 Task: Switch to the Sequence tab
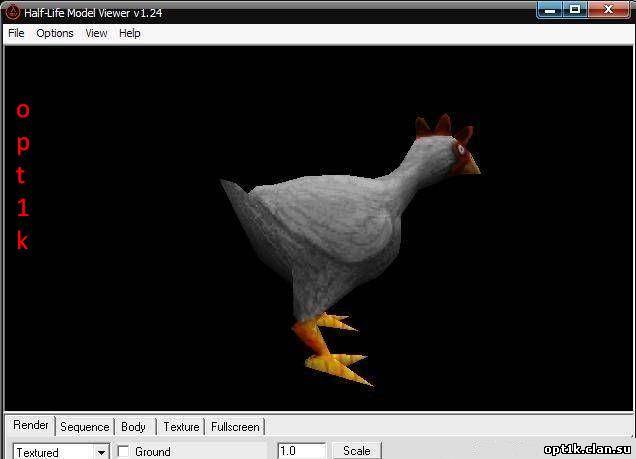[85, 427]
